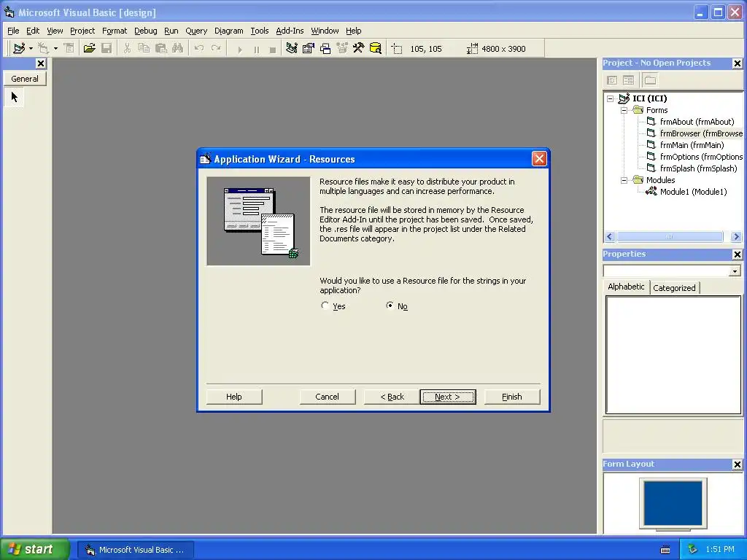Collapse the ICI (ICI) project node

point(611,98)
